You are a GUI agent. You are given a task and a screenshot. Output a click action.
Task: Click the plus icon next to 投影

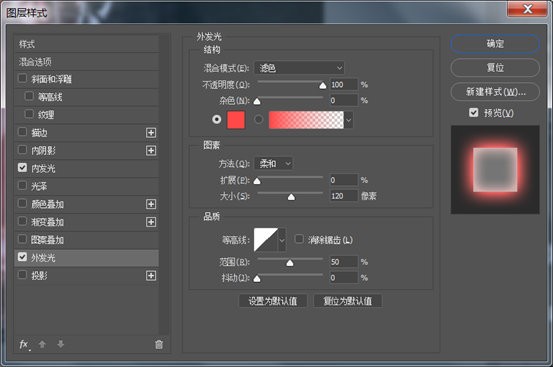pos(151,276)
